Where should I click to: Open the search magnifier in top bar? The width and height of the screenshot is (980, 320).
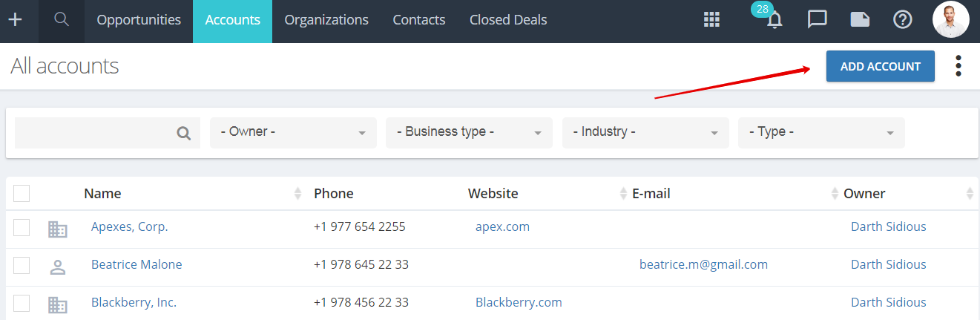(62, 20)
